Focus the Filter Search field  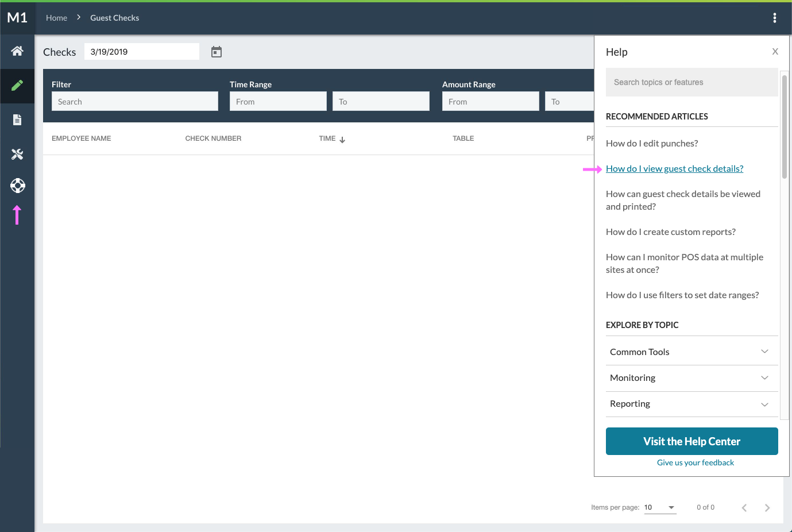(x=135, y=102)
